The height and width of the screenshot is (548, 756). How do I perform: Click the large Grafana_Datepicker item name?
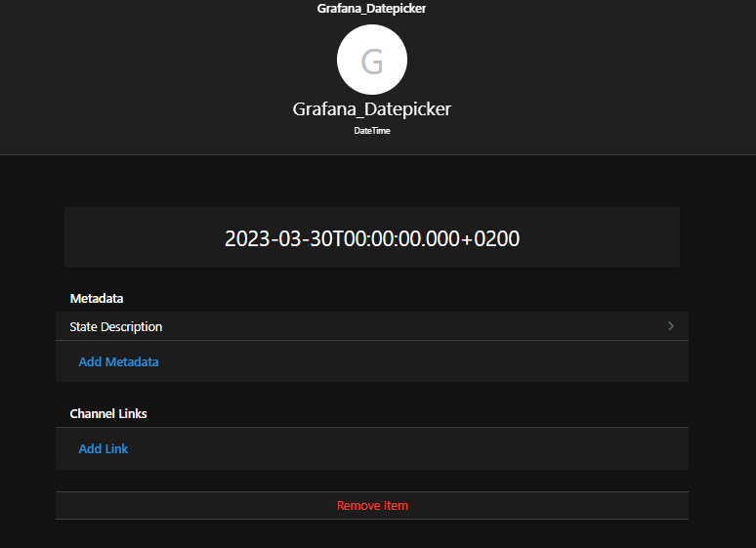point(372,109)
